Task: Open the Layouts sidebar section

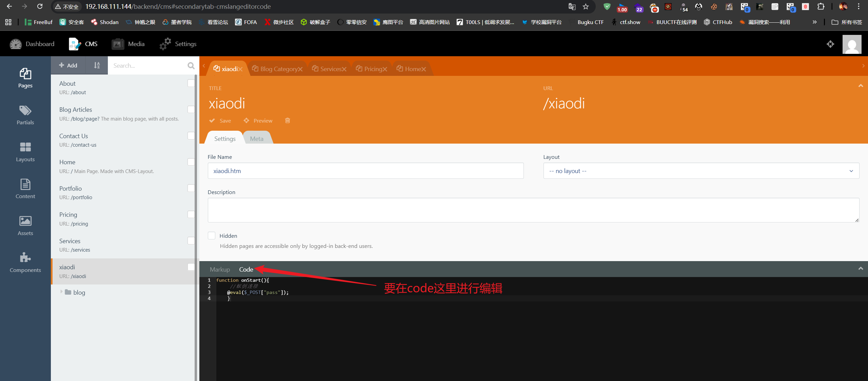Action: 25,152
